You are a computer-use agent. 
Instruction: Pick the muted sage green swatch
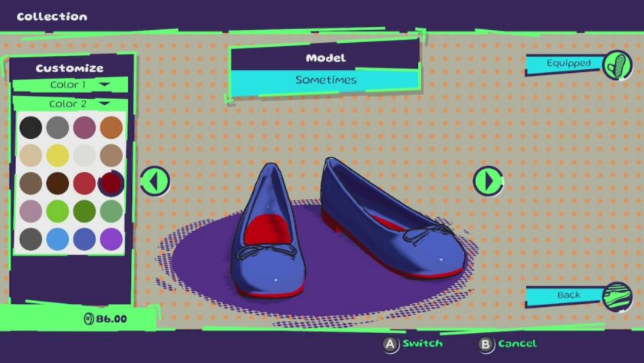tap(111, 211)
